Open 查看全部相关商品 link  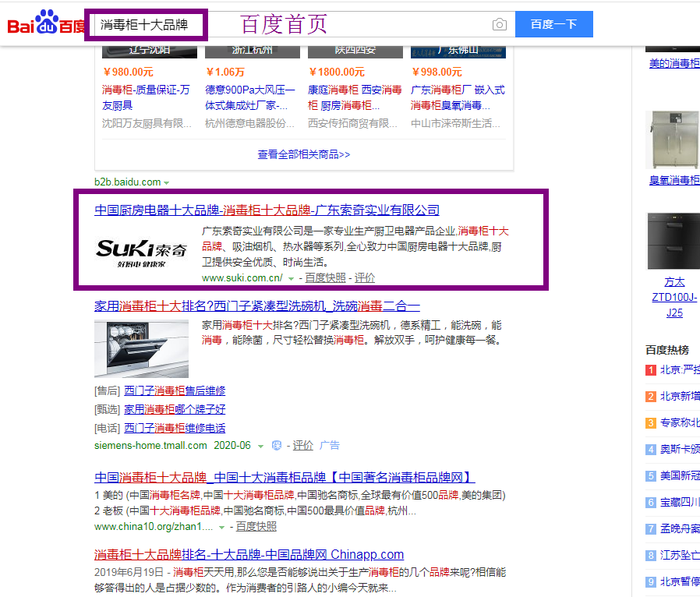point(304,154)
